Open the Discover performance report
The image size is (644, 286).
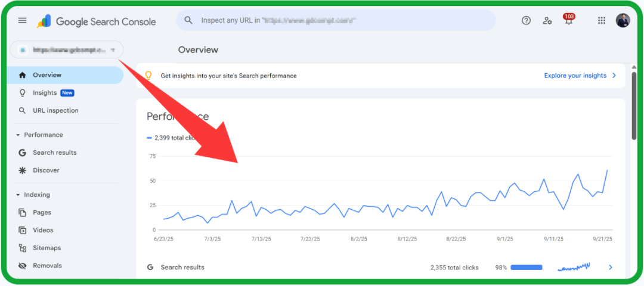coord(46,170)
